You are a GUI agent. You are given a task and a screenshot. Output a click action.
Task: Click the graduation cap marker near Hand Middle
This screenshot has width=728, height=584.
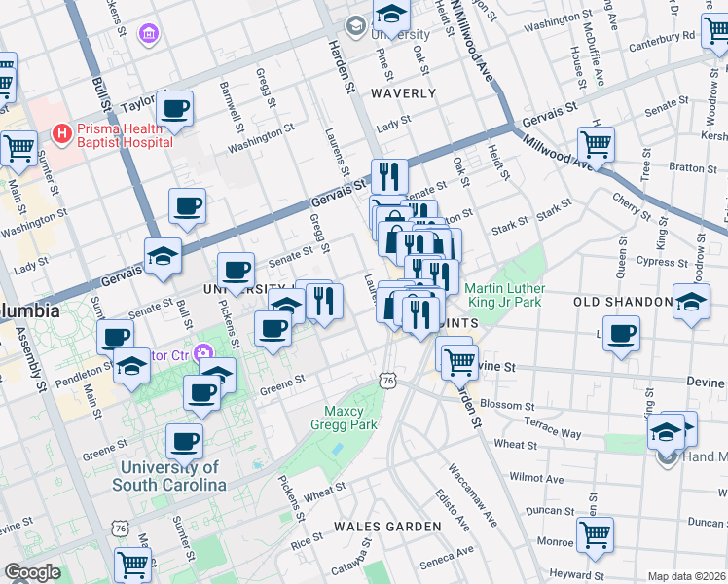tap(666, 435)
